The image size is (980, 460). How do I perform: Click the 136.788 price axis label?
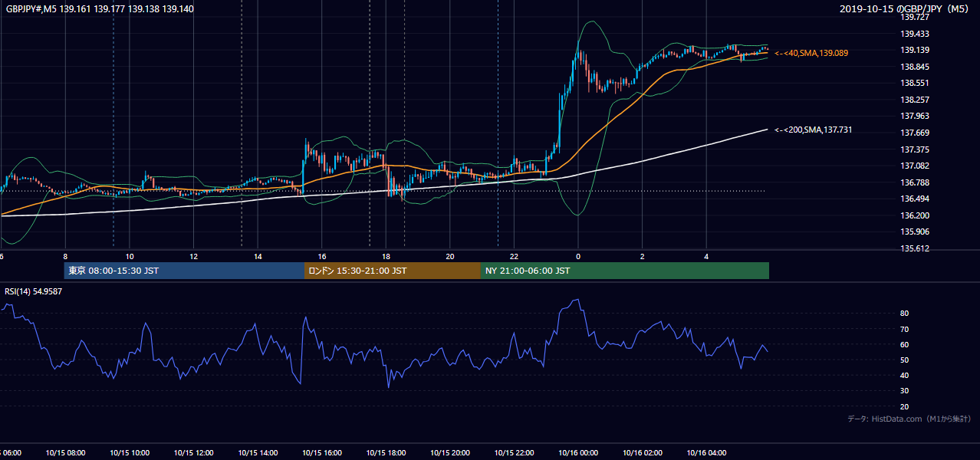915,182
